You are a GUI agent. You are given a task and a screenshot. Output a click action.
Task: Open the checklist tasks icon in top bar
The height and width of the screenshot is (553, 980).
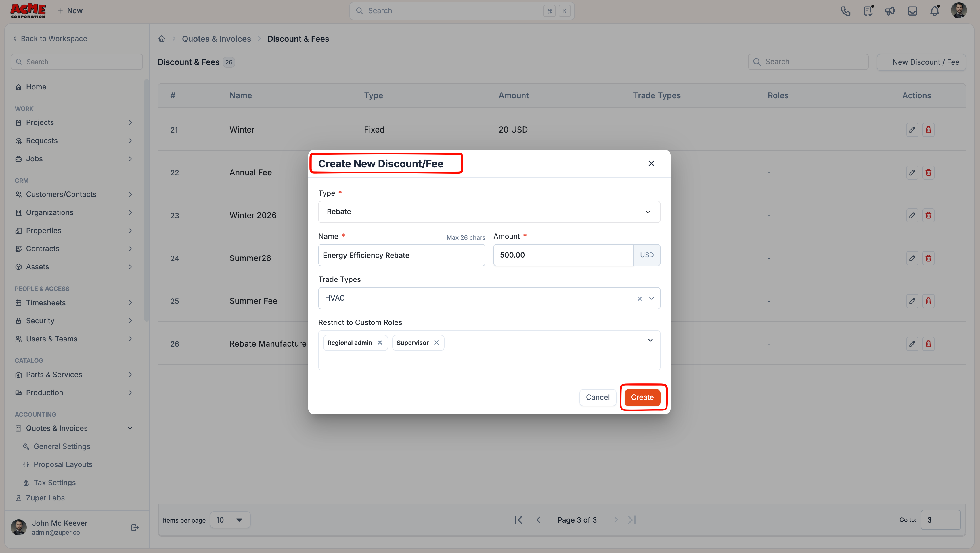tap(868, 11)
